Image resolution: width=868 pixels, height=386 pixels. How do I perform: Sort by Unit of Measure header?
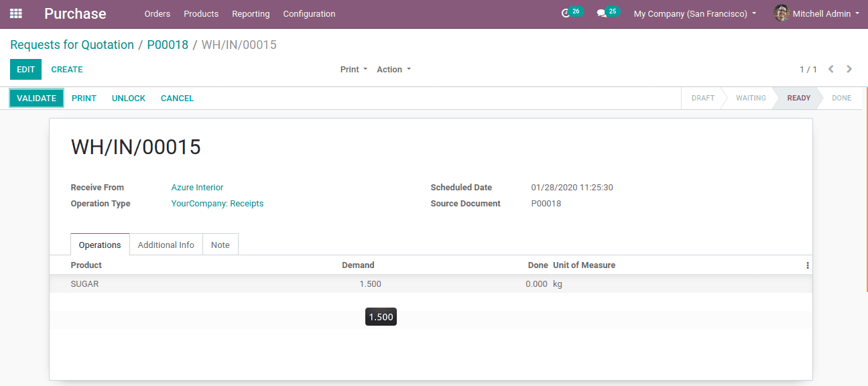pyautogui.click(x=584, y=265)
